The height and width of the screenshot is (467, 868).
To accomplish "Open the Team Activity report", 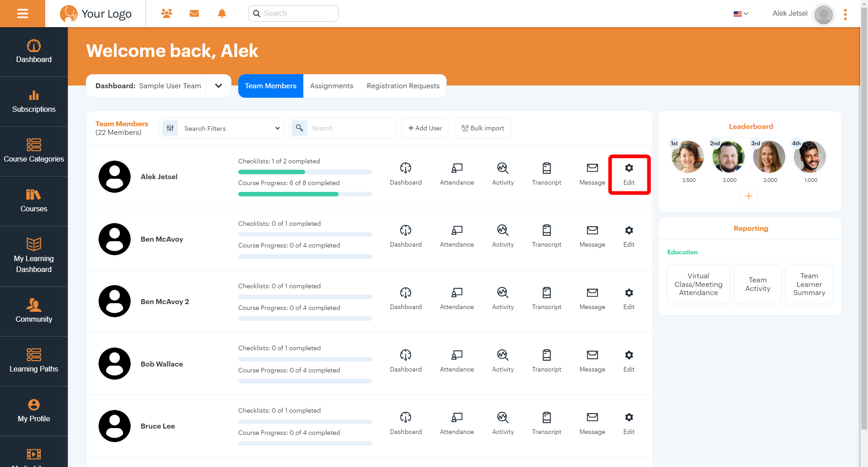I will pyautogui.click(x=758, y=284).
